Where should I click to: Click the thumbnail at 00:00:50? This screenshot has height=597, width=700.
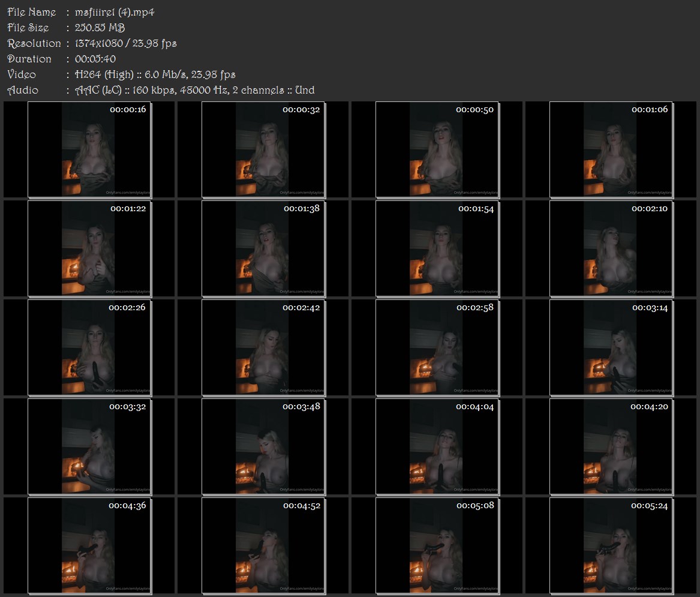tap(437, 149)
